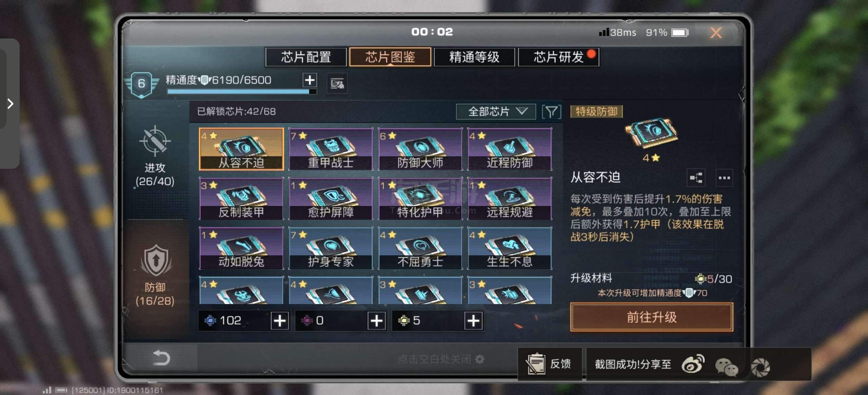Image resolution: width=868 pixels, height=395 pixels.
Task: Open the filter funnel icon
Action: pyautogui.click(x=551, y=112)
